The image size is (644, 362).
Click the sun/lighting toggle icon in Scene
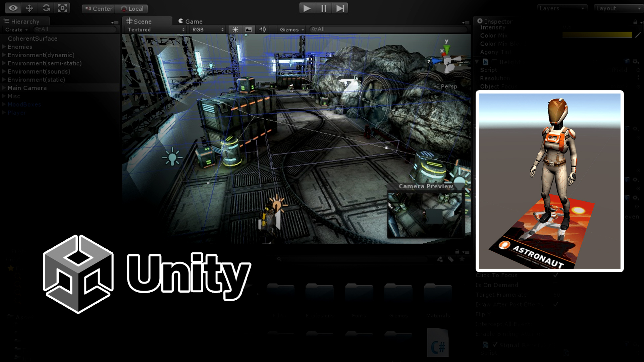(x=234, y=29)
